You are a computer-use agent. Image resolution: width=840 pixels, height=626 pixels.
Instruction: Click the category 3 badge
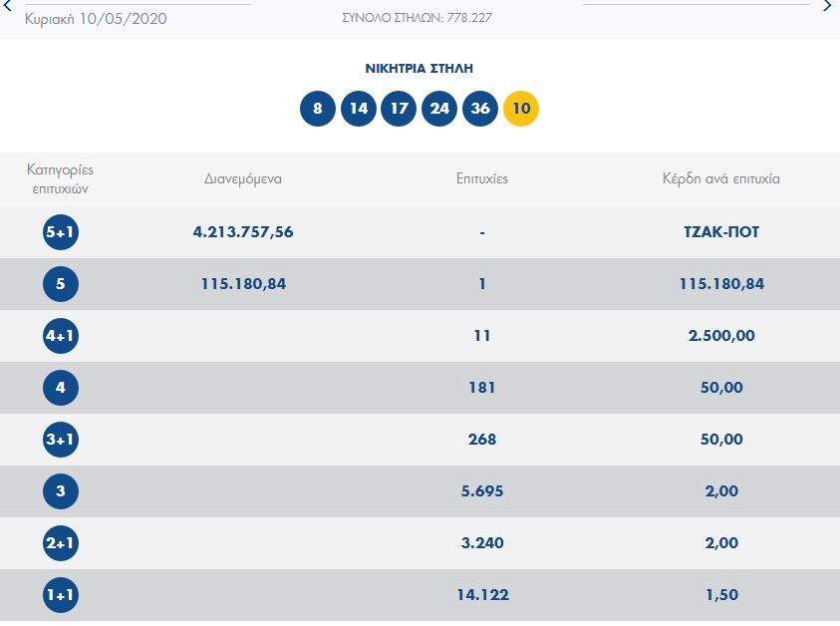click(x=60, y=491)
